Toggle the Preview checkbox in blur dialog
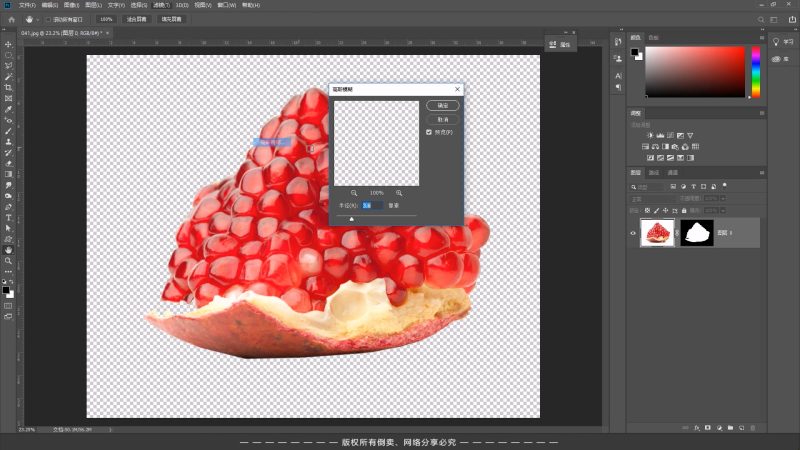 [429, 132]
